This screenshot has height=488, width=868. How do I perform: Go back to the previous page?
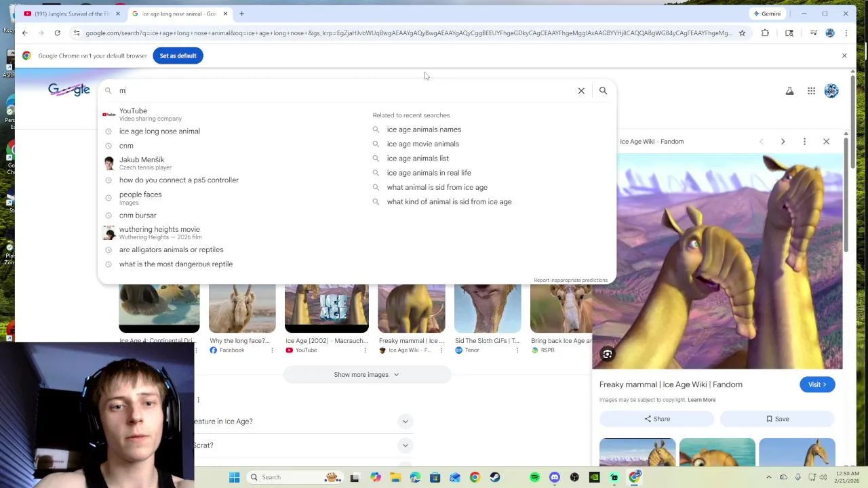coord(25,33)
